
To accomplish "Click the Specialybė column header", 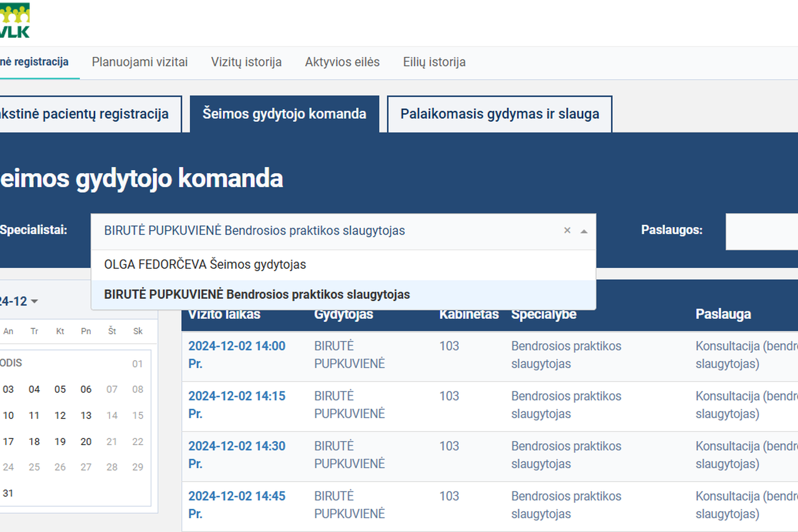I will 544,314.
